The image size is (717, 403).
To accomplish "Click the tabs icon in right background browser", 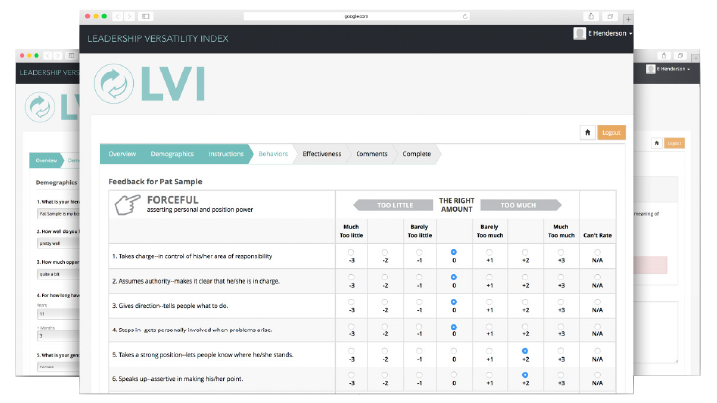I will coord(680,56).
